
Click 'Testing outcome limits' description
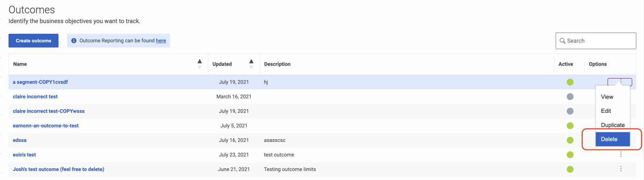(290, 169)
